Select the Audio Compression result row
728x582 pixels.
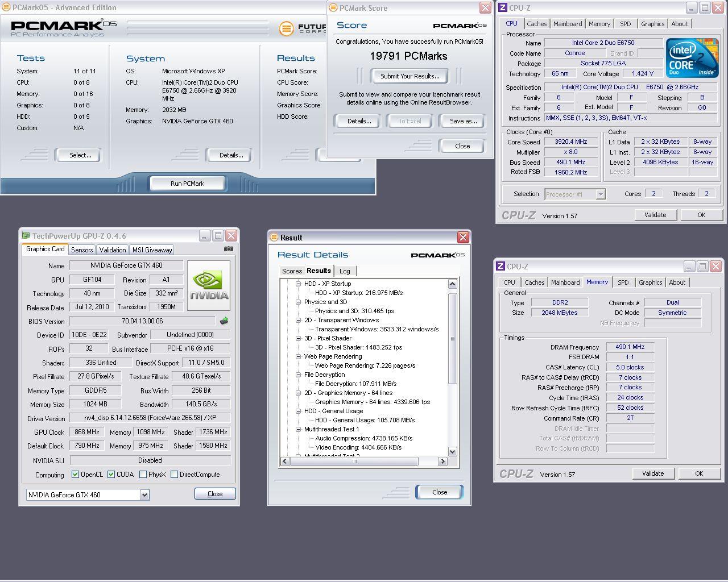(x=364, y=438)
